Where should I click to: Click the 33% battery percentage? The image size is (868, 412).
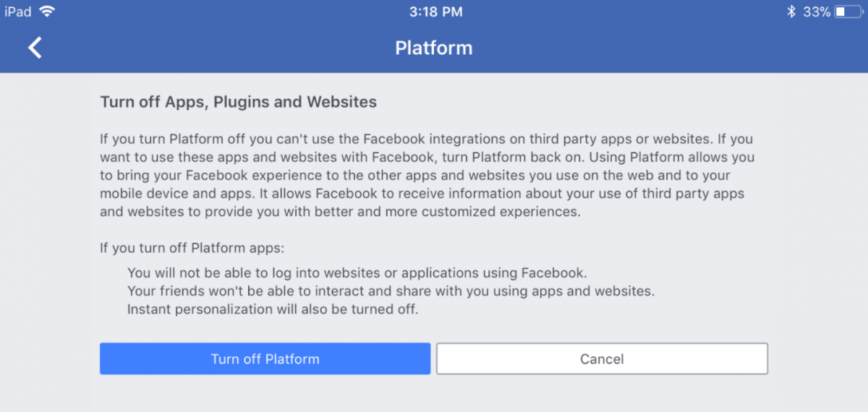(x=817, y=12)
